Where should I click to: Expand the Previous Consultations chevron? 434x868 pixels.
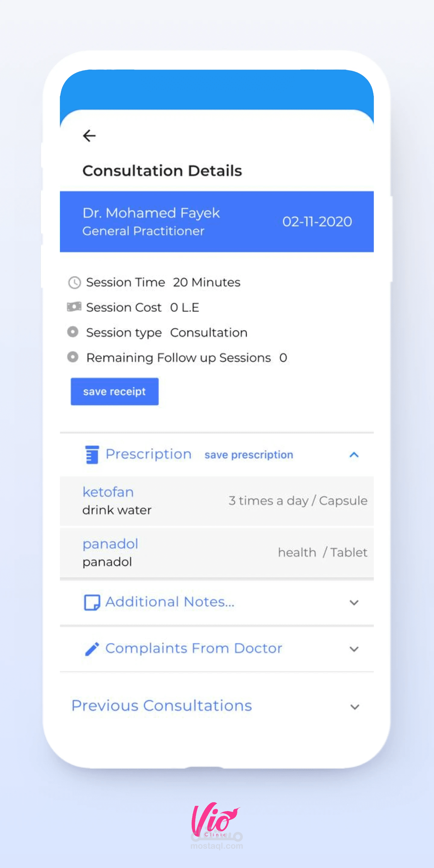(x=354, y=706)
